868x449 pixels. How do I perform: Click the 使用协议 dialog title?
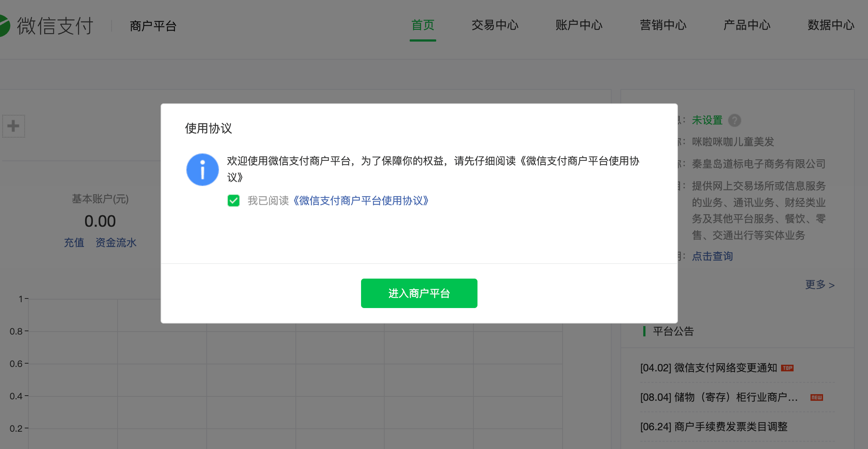tap(209, 128)
